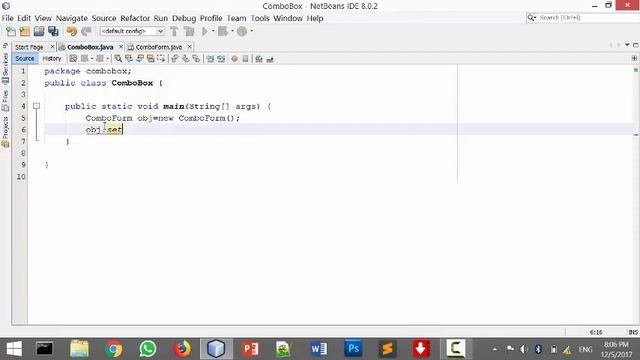Click the Debug Project icon
640x360 pixels.
coord(223,31)
